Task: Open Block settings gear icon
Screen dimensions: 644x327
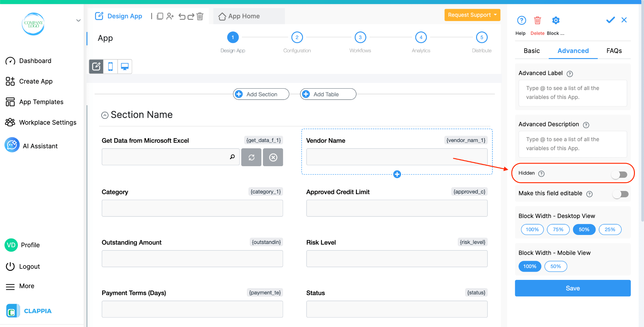Action: click(556, 20)
